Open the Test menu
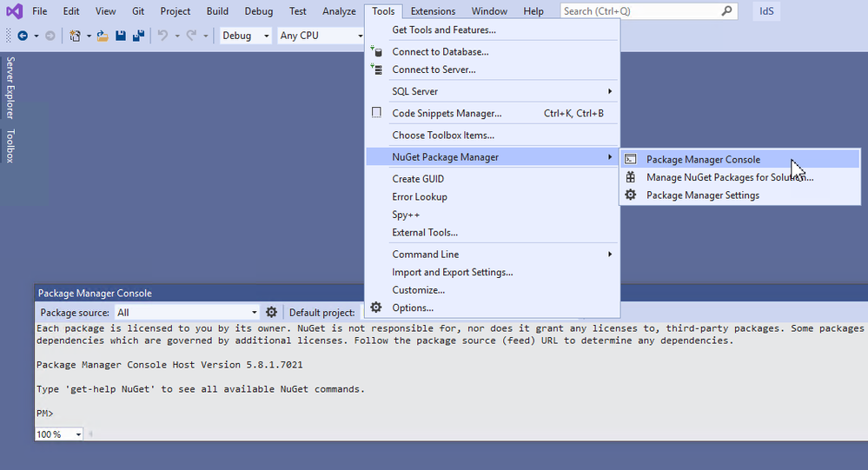 (x=297, y=11)
